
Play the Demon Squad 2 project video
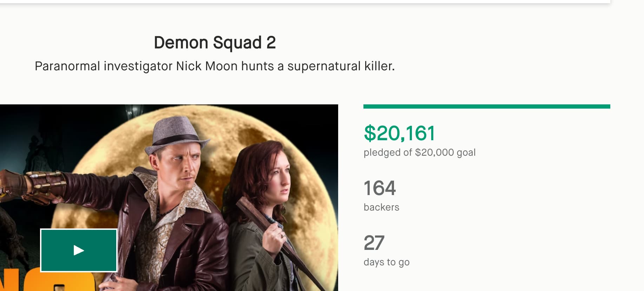pyautogui.click(x=79, y=250)
